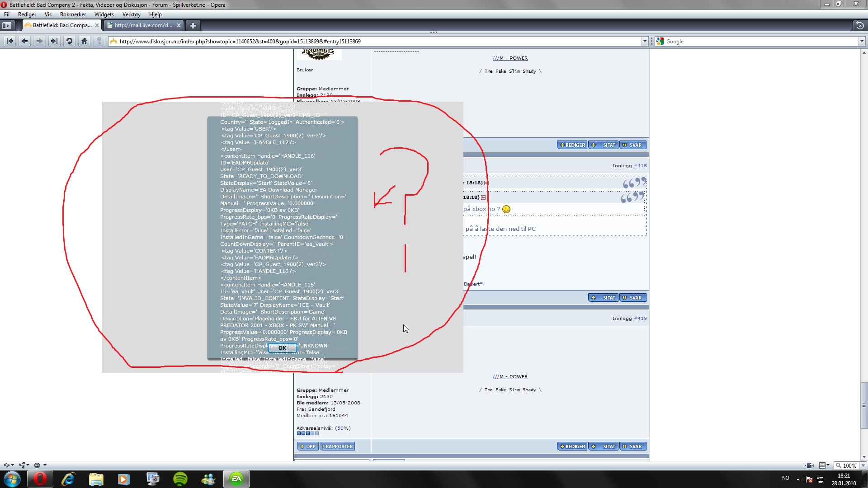The image size is (868, 488).
Task: Click SITAT button on top post
Action: tap(604, 145)
